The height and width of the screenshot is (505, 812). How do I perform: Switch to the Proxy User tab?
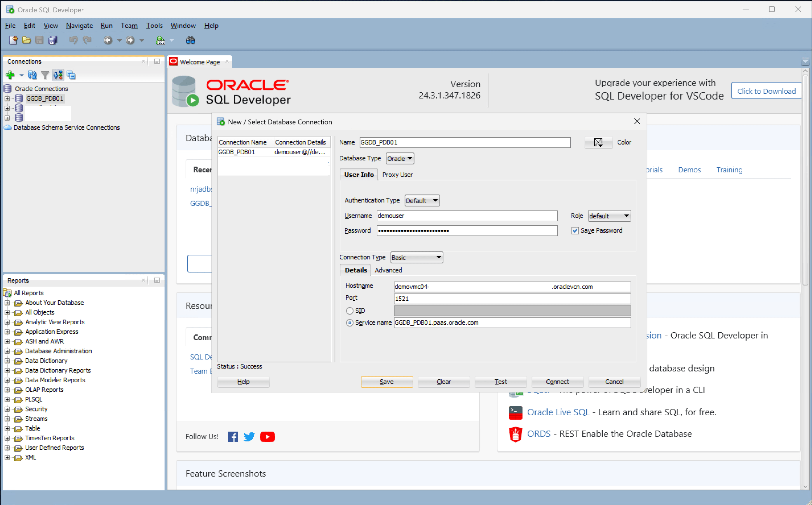click(x=397, y=174)
